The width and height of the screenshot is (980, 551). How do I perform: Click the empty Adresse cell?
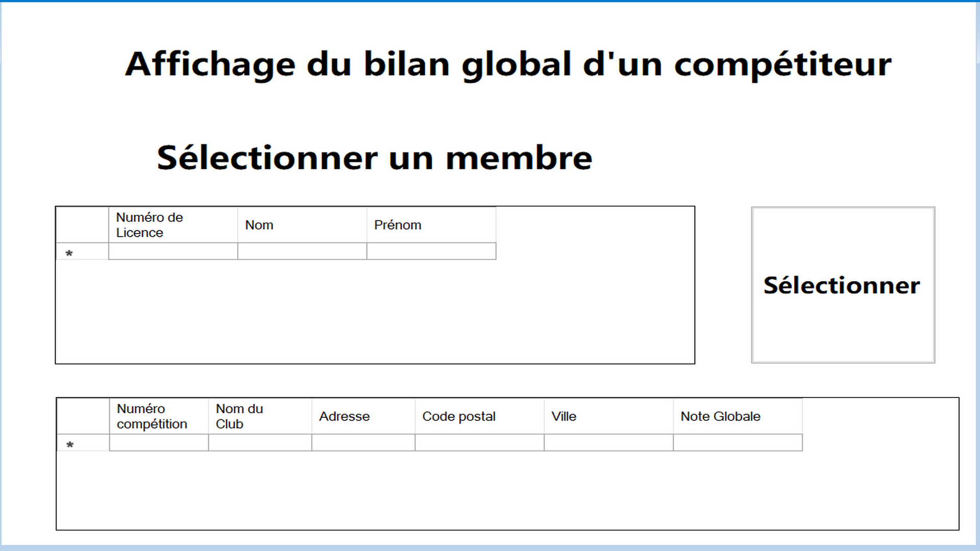point(363,443)
